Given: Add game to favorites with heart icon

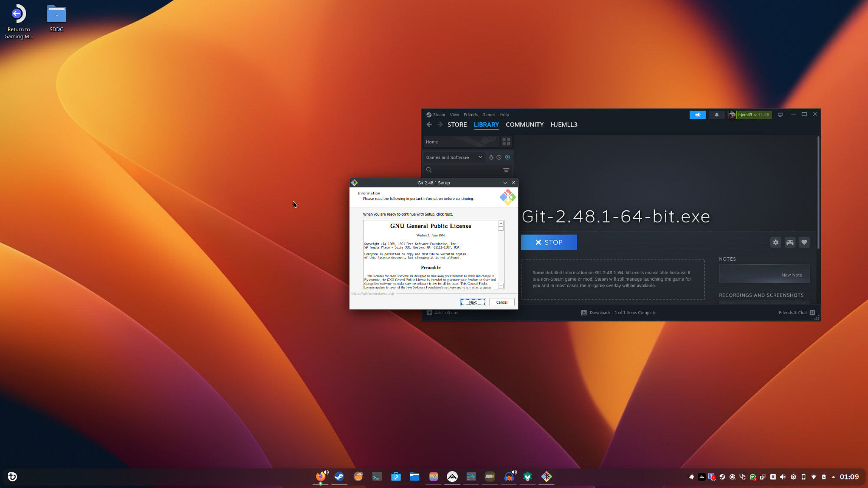Looking at the screenshot, I should (x=804, y=242).
